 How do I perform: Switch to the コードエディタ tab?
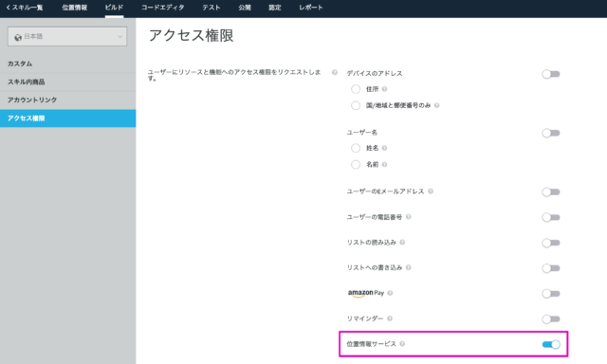pos(162,8)
